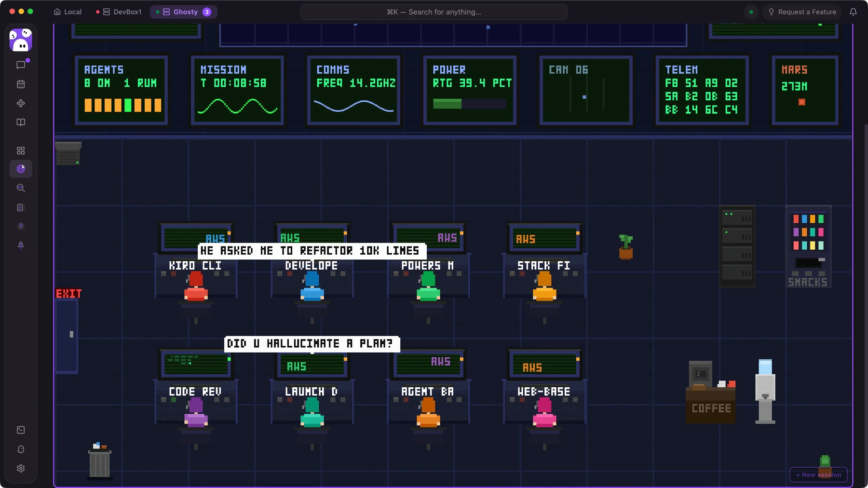Select the orange Stack Fi agent
868x488 pixels.
pos(544,286)
